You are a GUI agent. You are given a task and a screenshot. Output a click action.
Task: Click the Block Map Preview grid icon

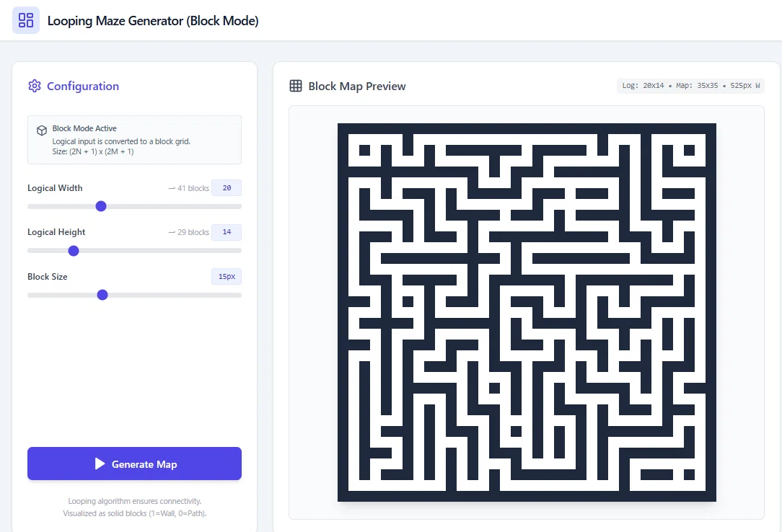point(296,87)
